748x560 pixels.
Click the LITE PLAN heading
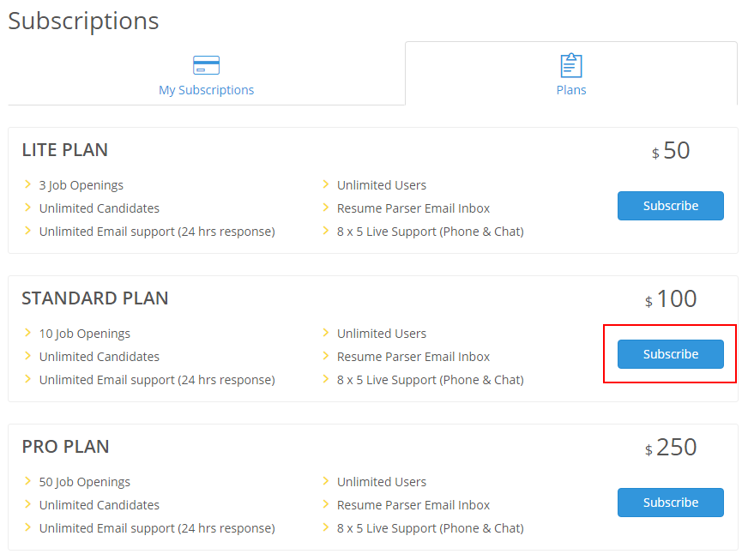(65, 150)
